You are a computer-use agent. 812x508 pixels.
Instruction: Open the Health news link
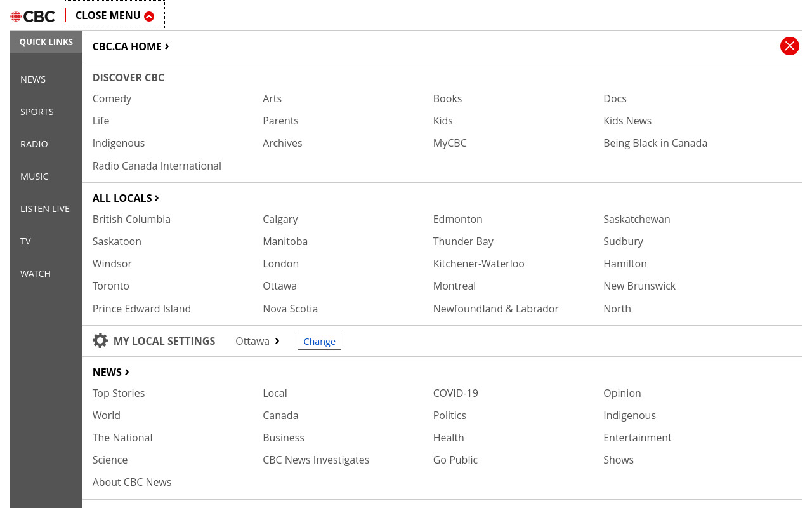(449, 438)
